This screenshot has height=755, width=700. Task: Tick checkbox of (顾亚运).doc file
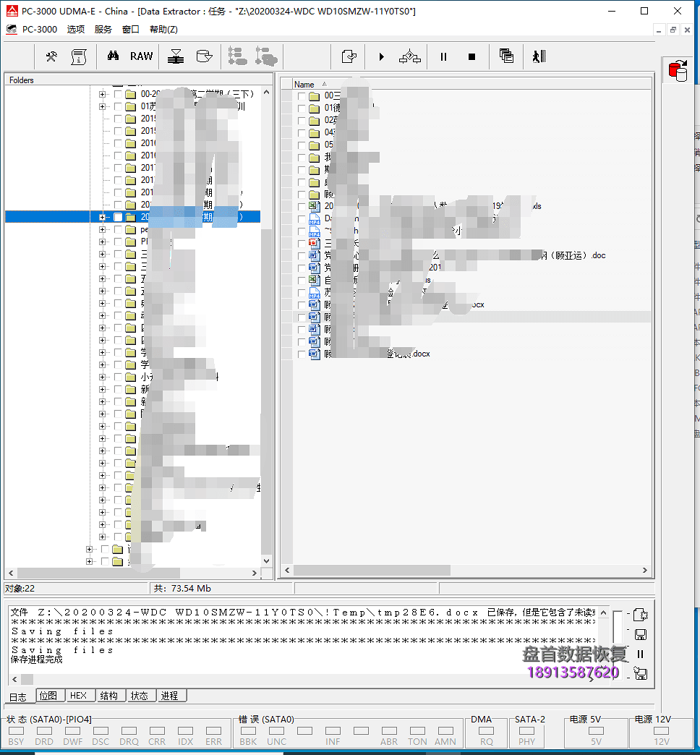302,256
